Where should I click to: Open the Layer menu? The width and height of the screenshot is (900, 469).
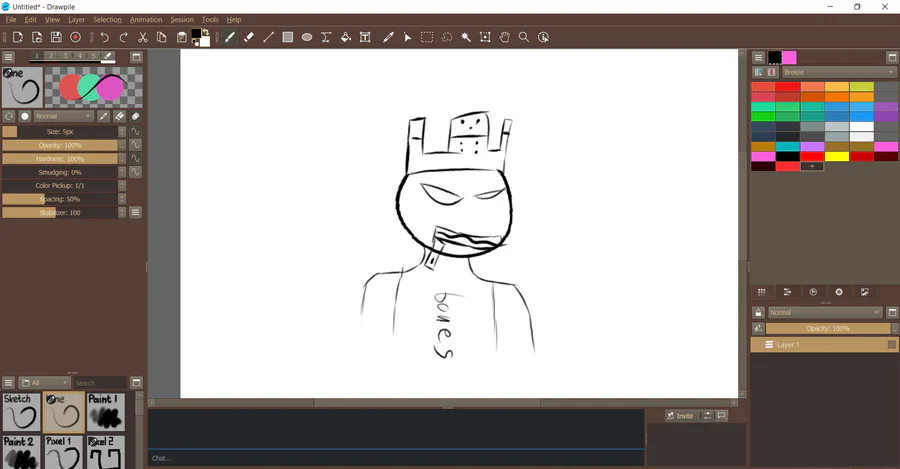pos(76,20)
